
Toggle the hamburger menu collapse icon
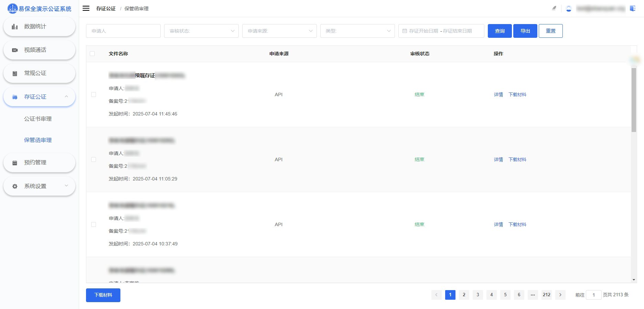coord(86,8)
